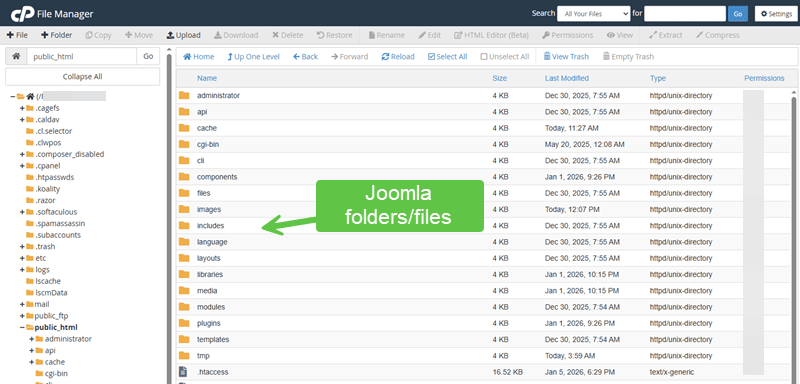Check Select All
This screenshot has height=384, width=800.
point(447,57)
